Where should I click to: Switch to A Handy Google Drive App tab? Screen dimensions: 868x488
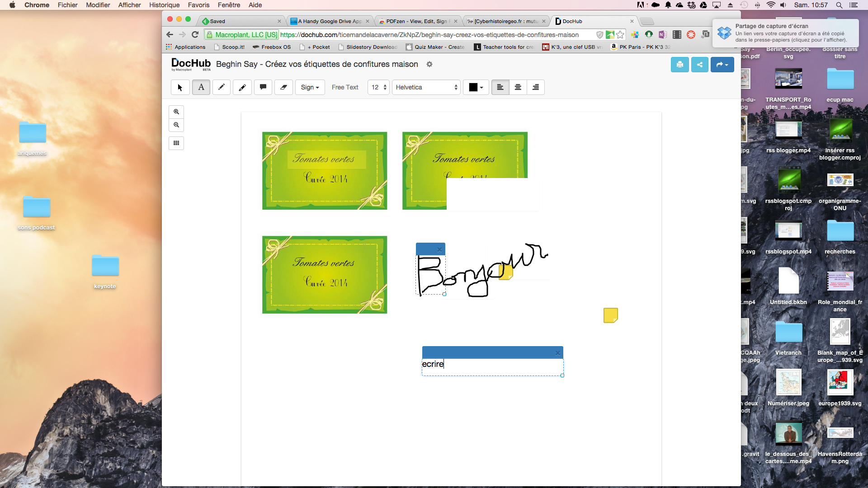point(330,21)
